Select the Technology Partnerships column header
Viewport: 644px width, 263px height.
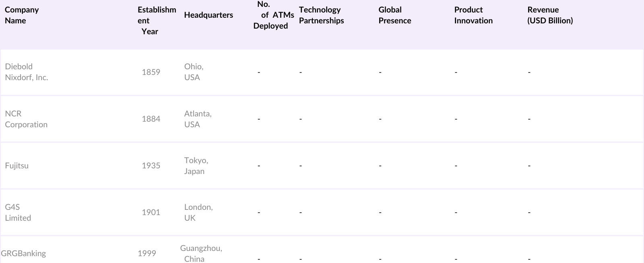click(321, 15)
